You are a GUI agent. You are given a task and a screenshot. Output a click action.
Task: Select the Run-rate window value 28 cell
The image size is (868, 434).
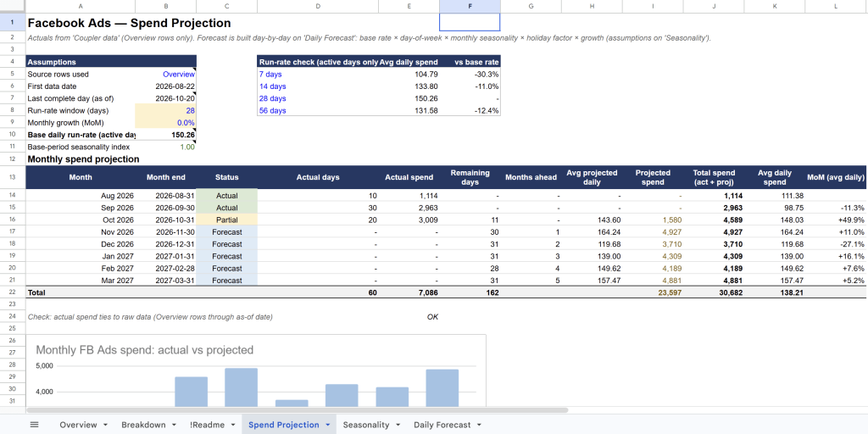[165, 110]
